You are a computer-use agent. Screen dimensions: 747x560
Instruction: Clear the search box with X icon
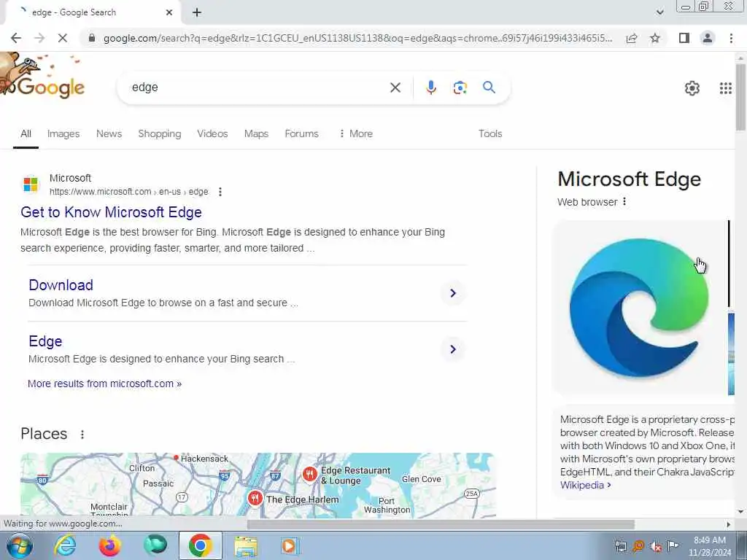pyautogui.click(x=395, y=87)
